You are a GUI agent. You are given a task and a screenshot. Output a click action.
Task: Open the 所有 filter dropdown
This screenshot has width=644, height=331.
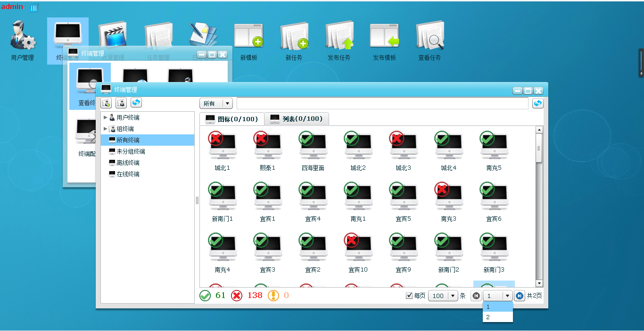[x=216, y=103]
